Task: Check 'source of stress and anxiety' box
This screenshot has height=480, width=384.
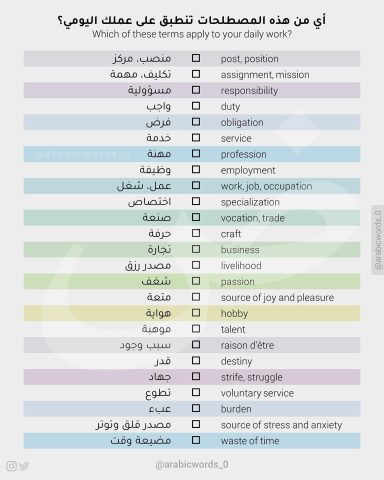Action: (x=196, y=424)
